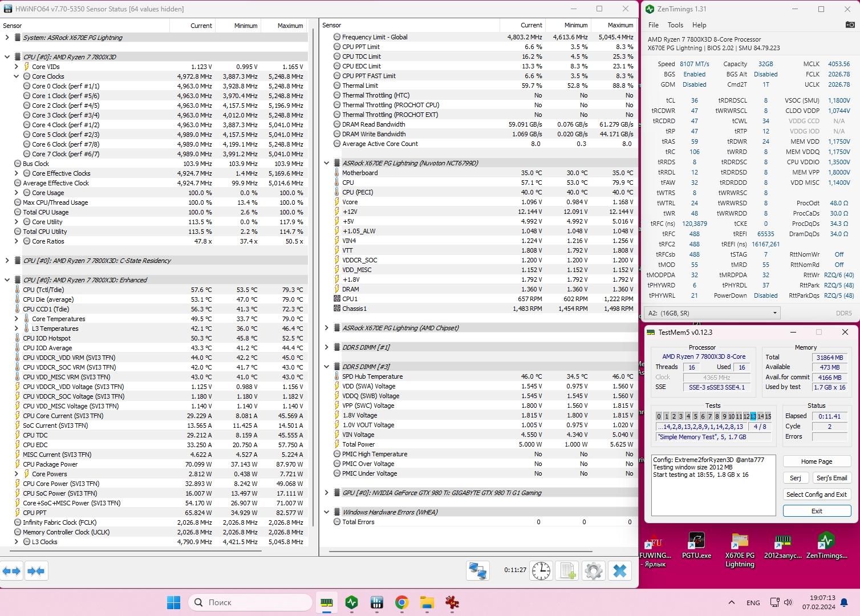Expand the Core Effective Clocks group

click(x=16, y=173)
